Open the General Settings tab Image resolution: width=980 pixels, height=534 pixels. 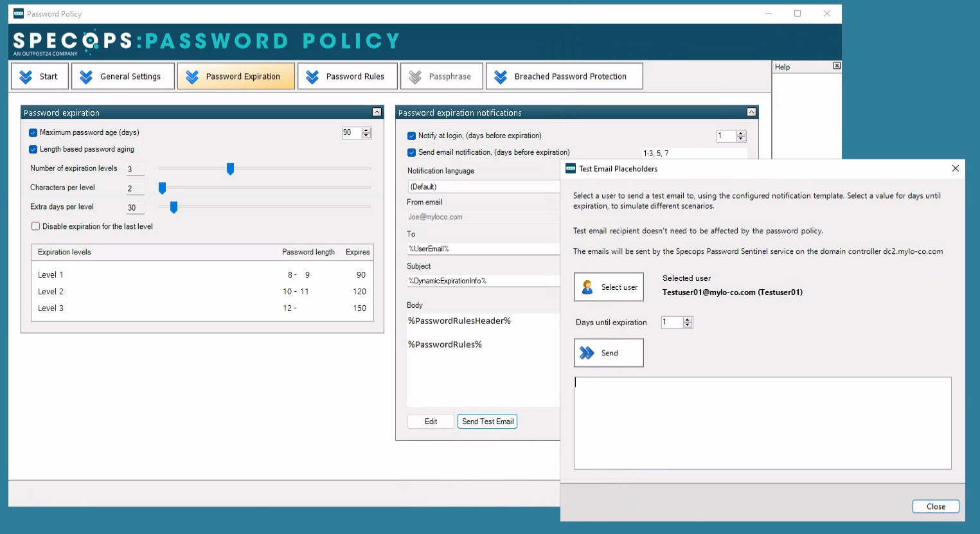click(x=123, y=76)
